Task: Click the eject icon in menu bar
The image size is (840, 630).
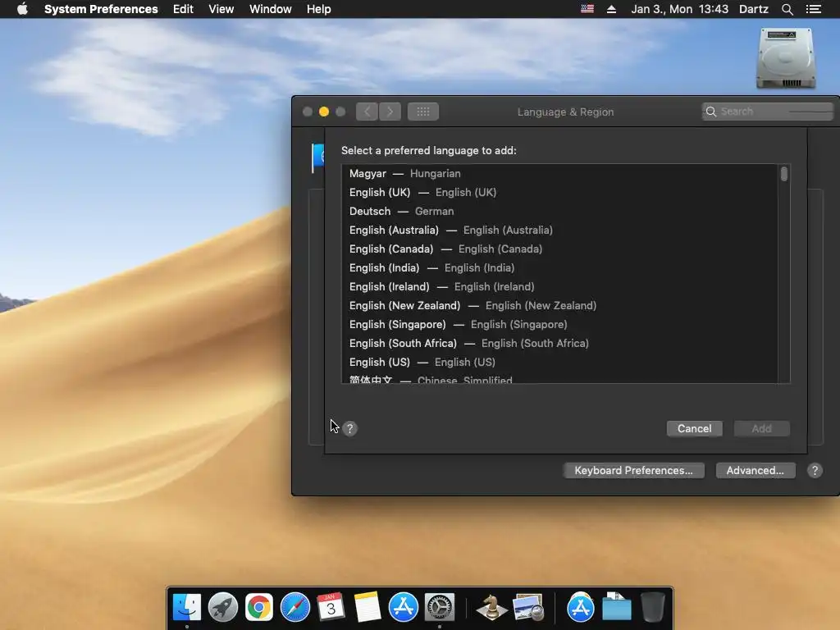Action: tap(611, 9)
